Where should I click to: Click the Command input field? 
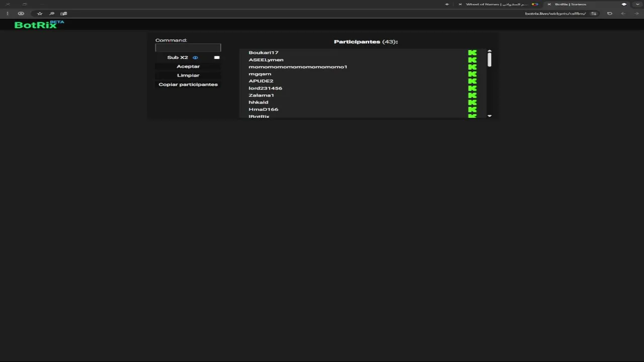coord(188,48)
